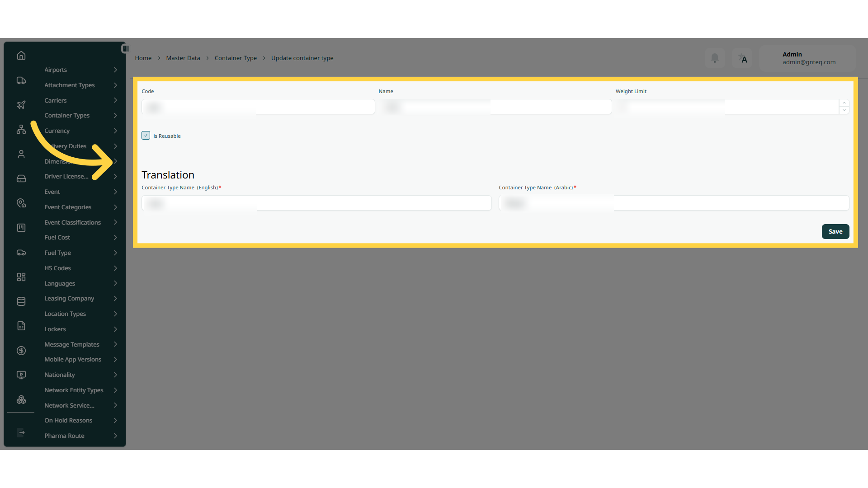This screenshot has width=868, height=488.
Task: Open the stacked cubes icon in sidebar
Action: pyautogui.click(x=21, y=400)
